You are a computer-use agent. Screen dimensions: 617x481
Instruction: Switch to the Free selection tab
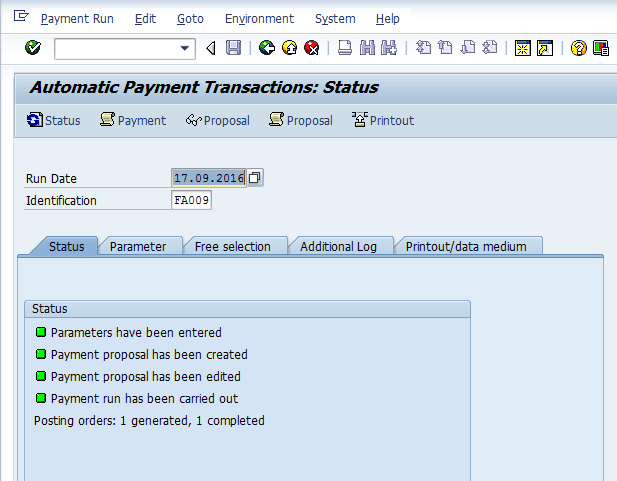[x=233, y=246]
